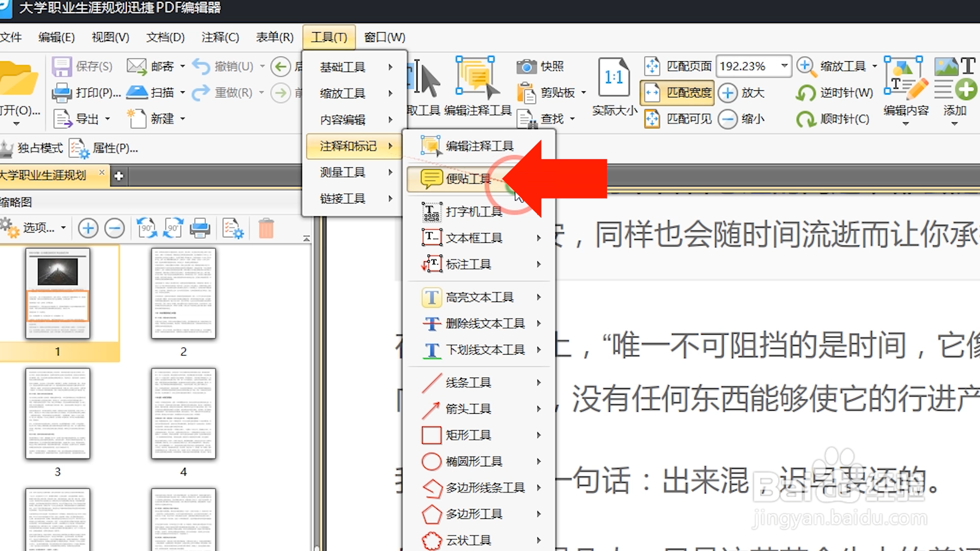Click the Save (保存) icon

[62, 66]
